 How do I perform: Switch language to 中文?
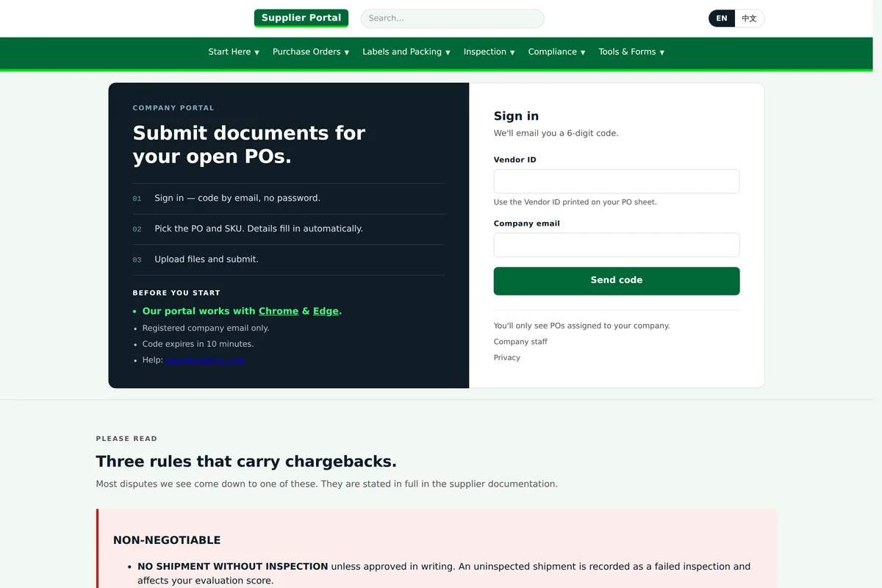pyautogui.click(x=749, y=18)
